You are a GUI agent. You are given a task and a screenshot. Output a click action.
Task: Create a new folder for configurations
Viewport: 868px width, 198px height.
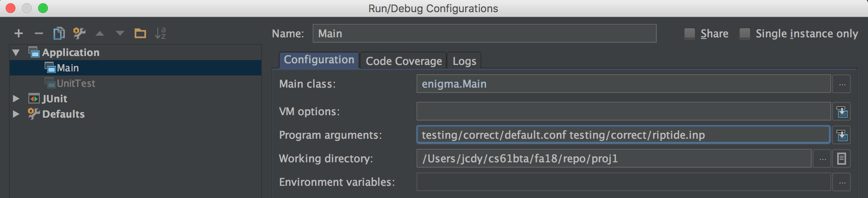(140, 33)
